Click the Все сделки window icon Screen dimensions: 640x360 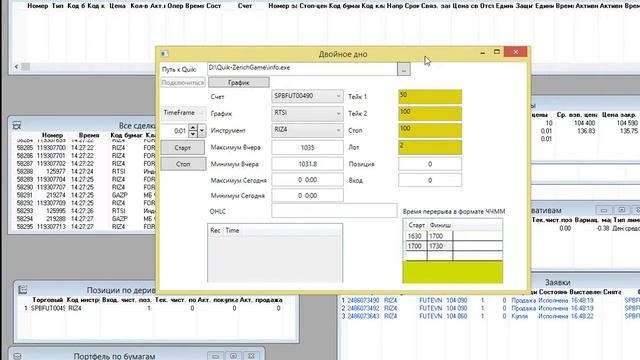point(17,125)
